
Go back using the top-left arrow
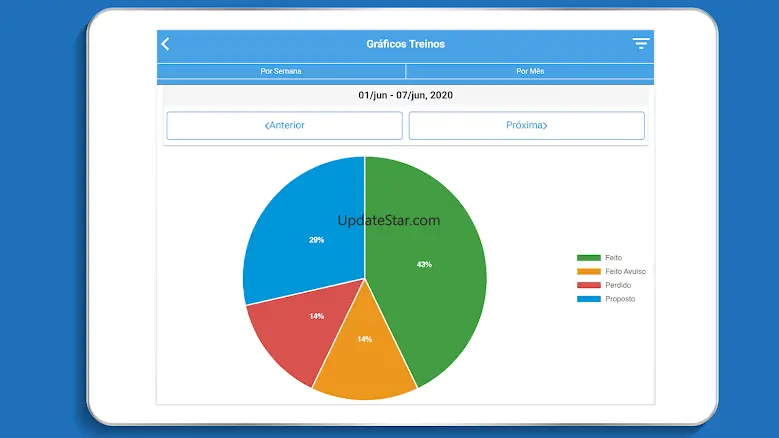tap(166, 44)
